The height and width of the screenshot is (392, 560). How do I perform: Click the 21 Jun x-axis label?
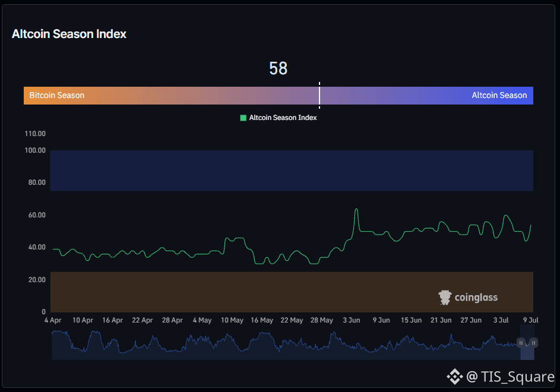point(441,320)
